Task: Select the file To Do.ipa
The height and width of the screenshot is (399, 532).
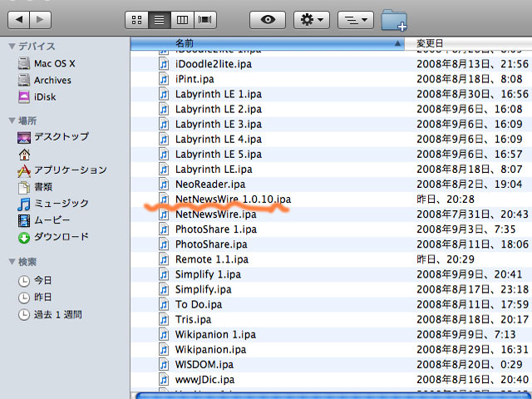Action: pos(199,304)
